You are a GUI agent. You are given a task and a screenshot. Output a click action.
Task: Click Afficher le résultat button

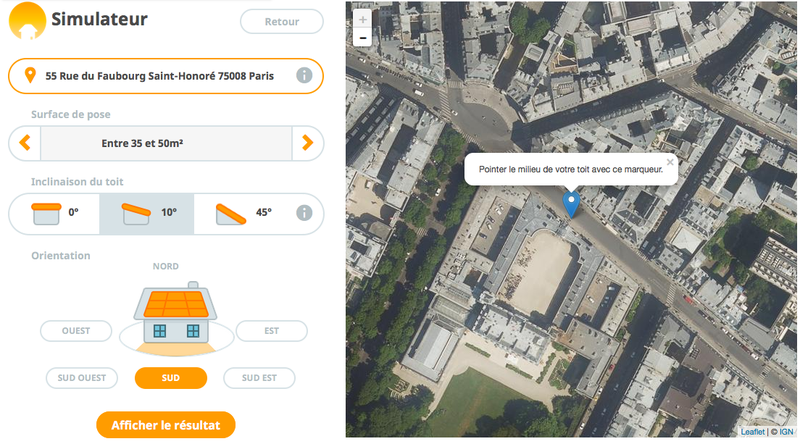[166, 424]
